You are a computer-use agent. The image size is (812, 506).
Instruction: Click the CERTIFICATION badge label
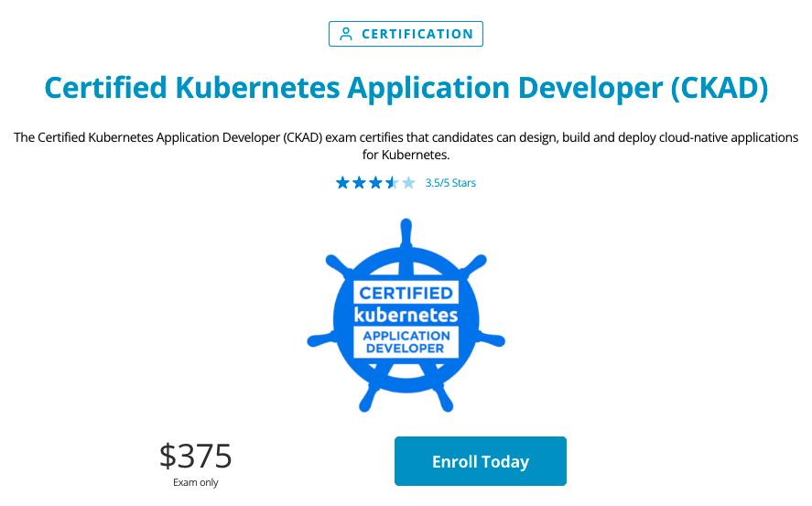point(406,34)
